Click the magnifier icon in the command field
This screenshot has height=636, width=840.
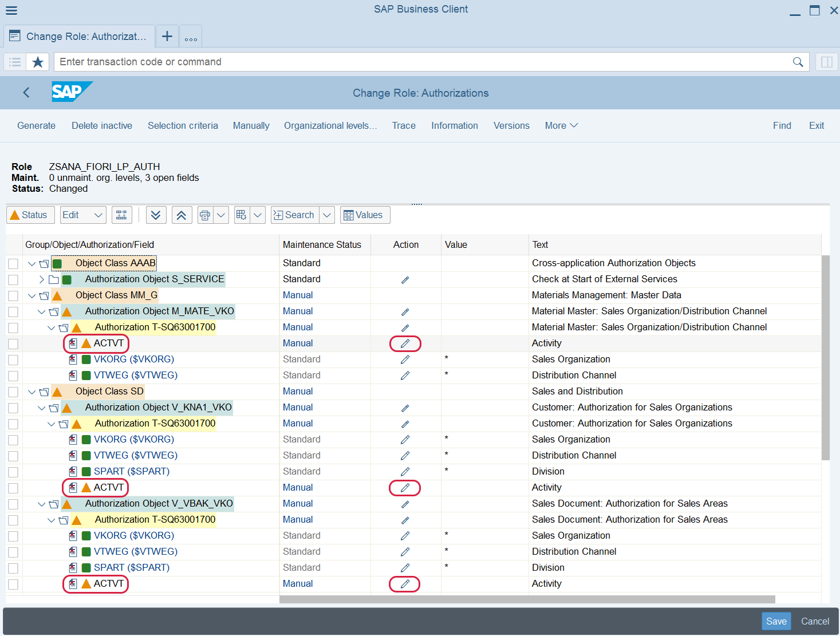(798, 62)
